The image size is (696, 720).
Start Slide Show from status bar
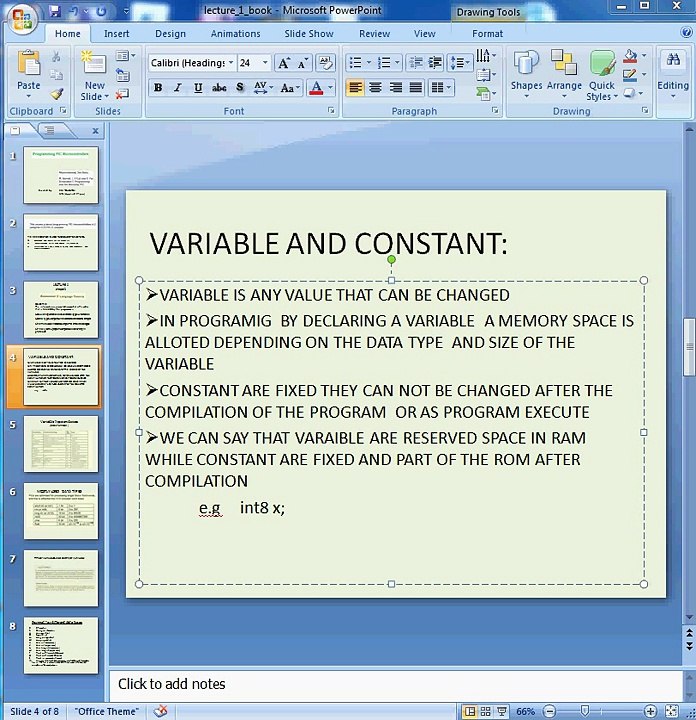[x=502, y=711]
